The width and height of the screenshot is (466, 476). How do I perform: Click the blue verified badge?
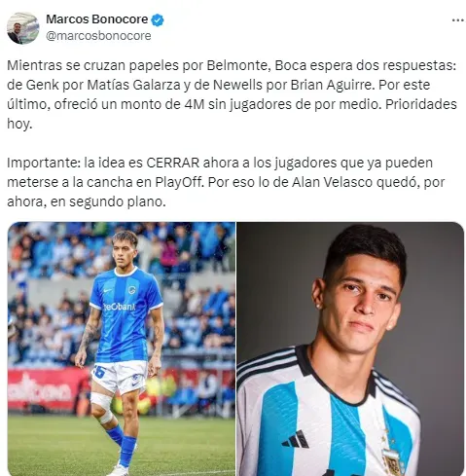coord(158,20)
